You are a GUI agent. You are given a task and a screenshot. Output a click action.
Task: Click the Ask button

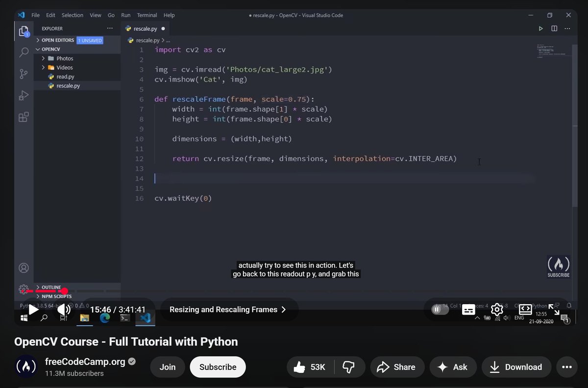pos(453,367)
